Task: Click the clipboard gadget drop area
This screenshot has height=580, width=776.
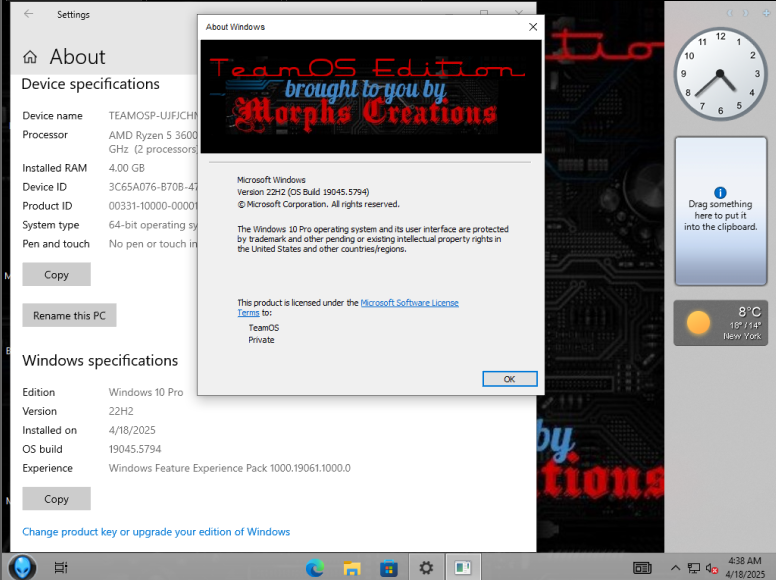Action: tap(721, 211)
